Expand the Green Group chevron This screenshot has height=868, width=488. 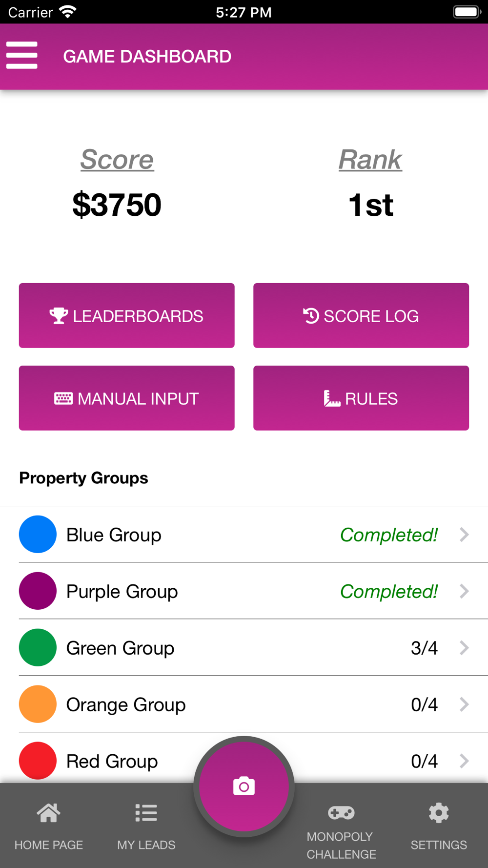point(464,648)
